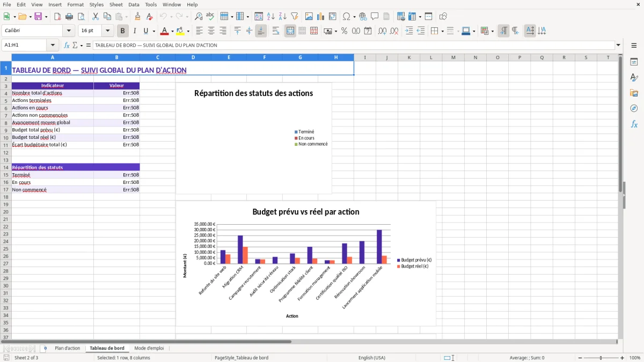644x362 pixels.
Task: Click the Cut scissors icon
Action: click(x=96, y=17)
